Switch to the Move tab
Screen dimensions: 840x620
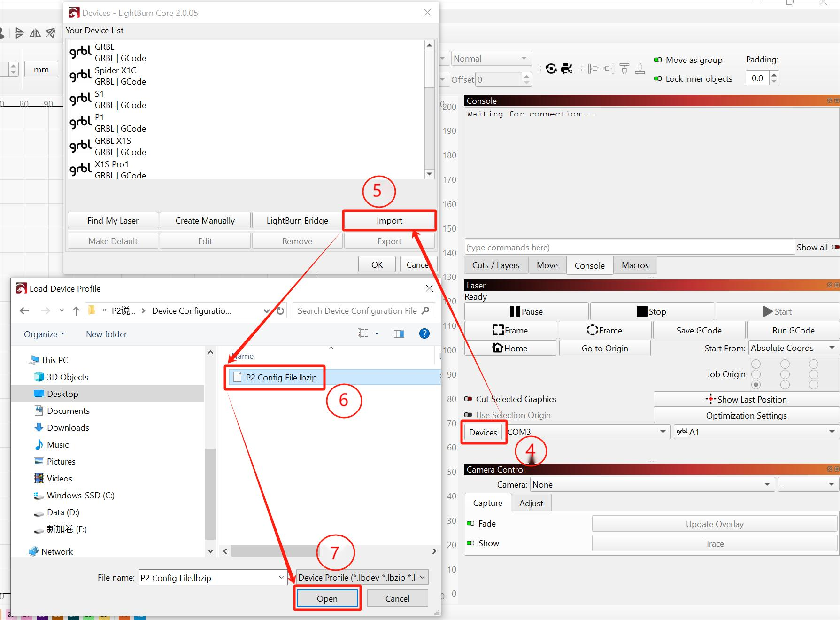point(547,265)
